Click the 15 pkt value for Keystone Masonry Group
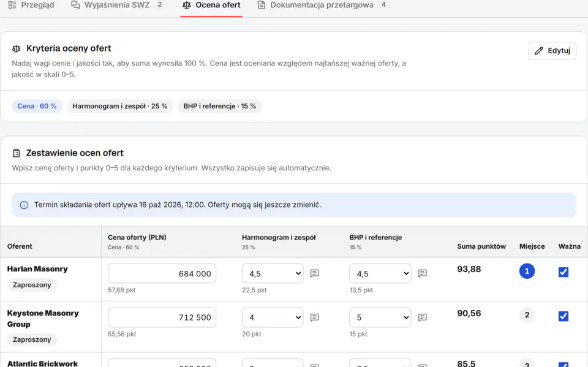The width and height of the screenshot is (588, 367). click(x=358, y=334)
